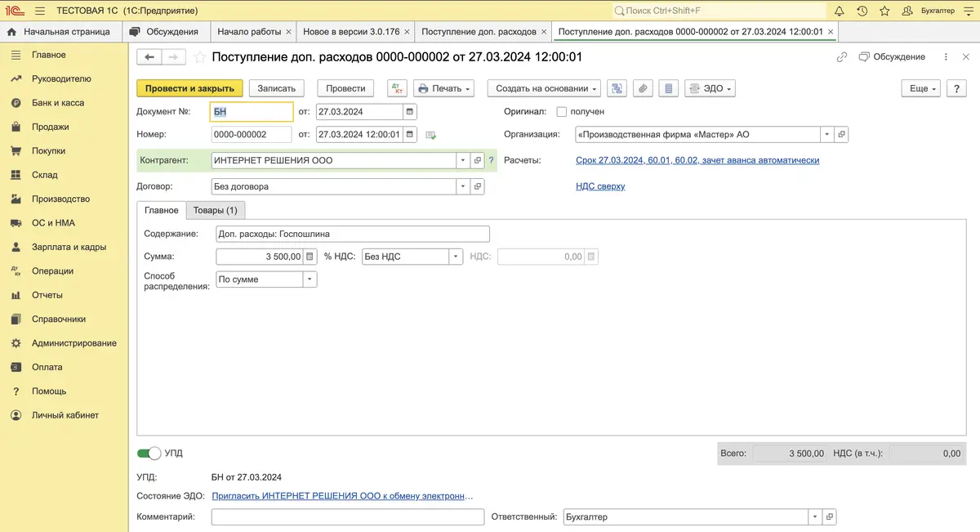This screenshot has height=532, width=980.
Task: Click the Дт/Кт postings icon in toolbar
Action: [396, 88]
